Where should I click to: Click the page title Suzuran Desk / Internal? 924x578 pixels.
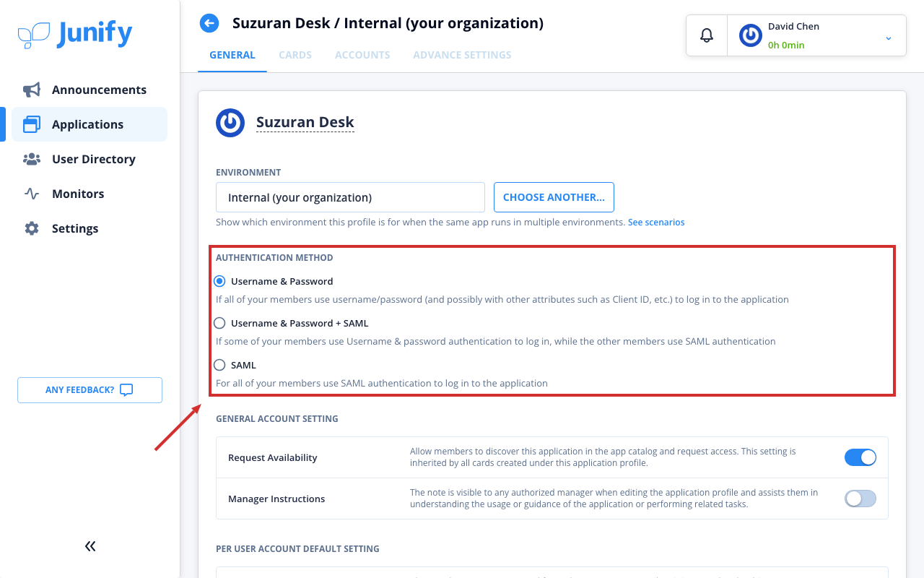coord(388,23)
